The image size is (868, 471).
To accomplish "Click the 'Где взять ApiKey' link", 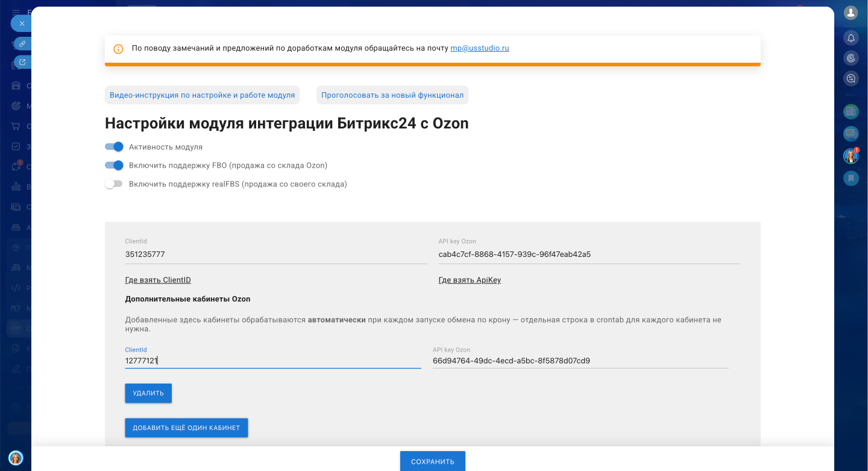I will tap(470, 280).
